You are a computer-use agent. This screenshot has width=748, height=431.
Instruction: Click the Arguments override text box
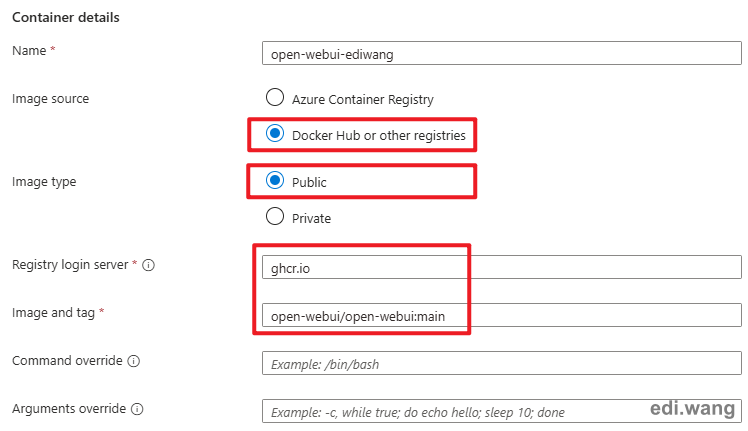pos(502,411)
